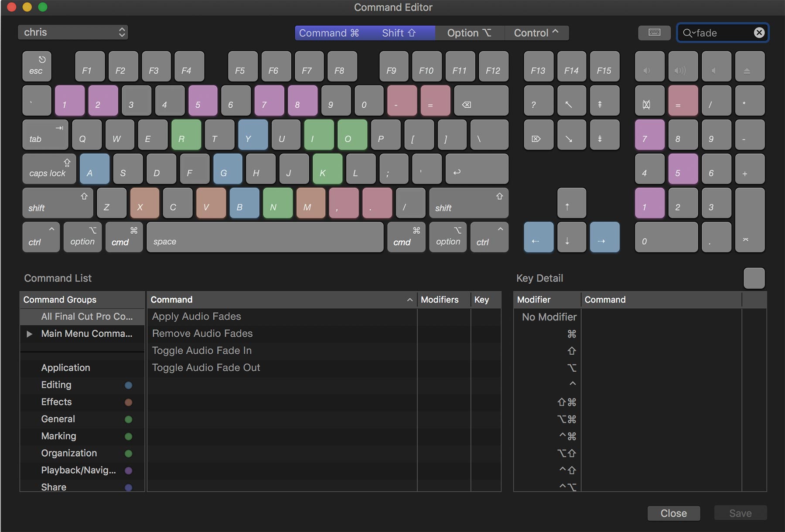Select the Toggle Audio Fade Out command

pos(324,368)
